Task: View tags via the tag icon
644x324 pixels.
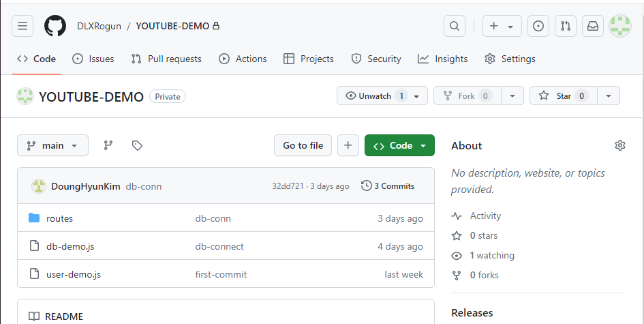Action: (137, 145)
